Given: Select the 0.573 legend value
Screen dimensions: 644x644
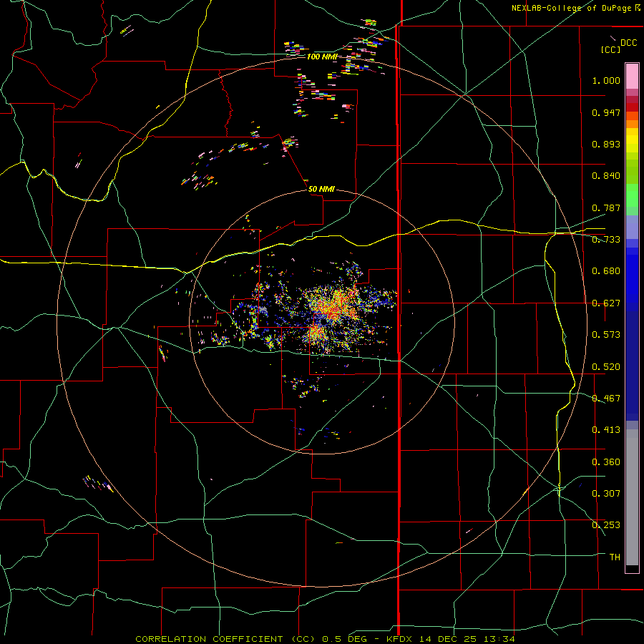Looking at the screenshot, I should (x=606, y=335).
